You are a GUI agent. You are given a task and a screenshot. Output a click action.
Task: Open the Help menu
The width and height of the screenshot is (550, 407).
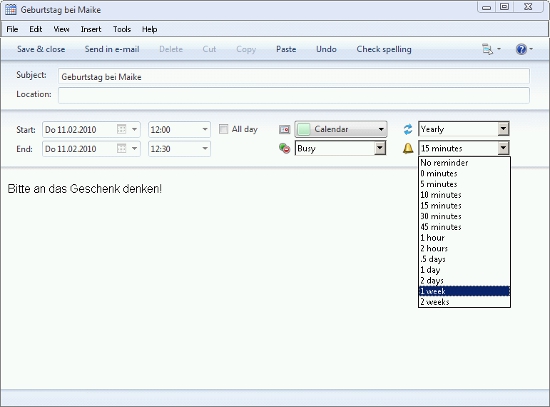149,29
